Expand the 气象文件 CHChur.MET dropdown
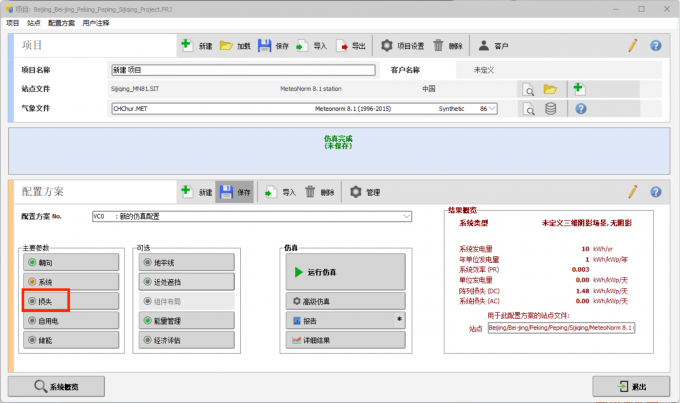Image resolution: width=680 pixels, height=403 pixels. 492,108
